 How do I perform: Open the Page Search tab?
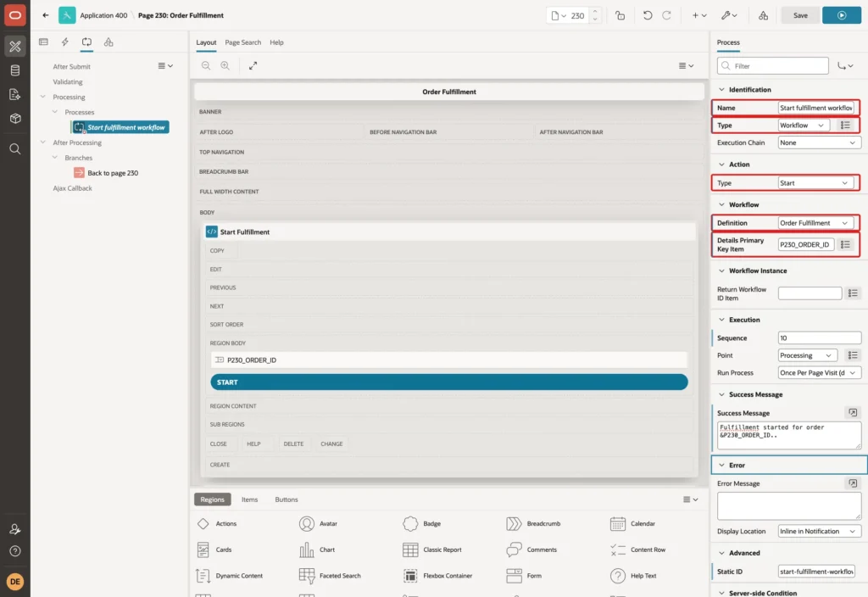pyautogui.click(x=242, y=42)
